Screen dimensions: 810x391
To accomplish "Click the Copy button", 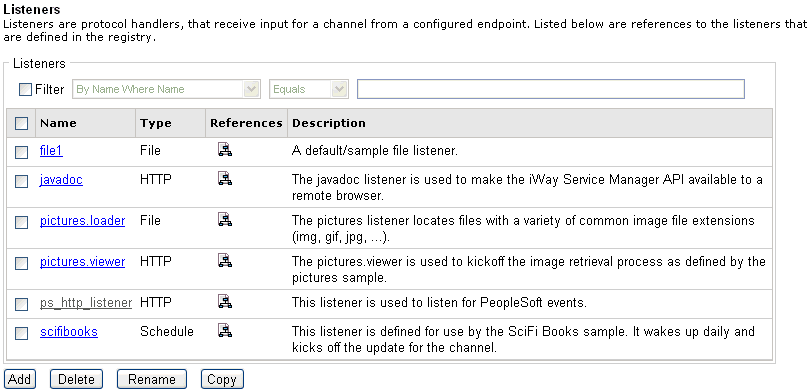I will coord(222,379).
